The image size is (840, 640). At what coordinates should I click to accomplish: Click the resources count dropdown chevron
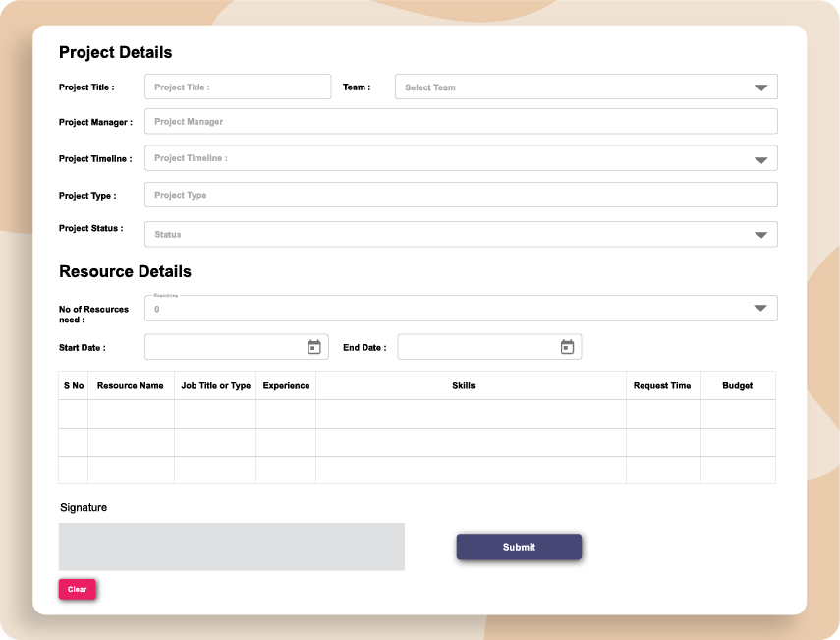tap(760, 308)
